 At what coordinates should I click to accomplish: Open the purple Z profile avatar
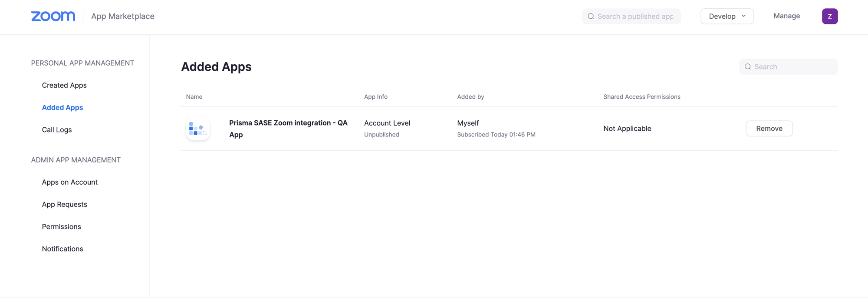pyautogui.click(x=829, y=16)
